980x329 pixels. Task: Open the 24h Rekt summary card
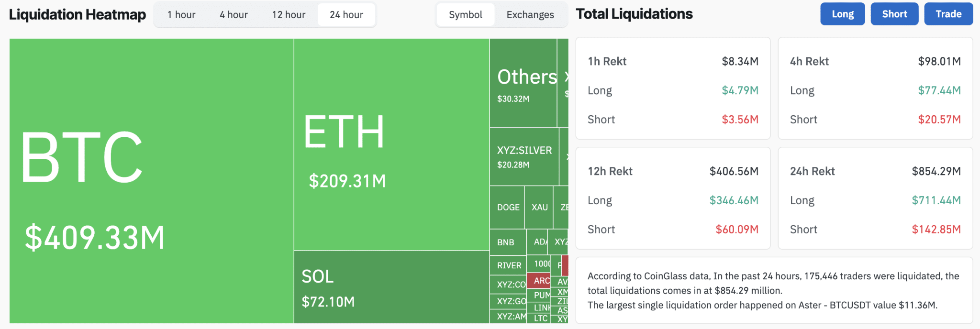pyautogui.click(x=875, y=198)
